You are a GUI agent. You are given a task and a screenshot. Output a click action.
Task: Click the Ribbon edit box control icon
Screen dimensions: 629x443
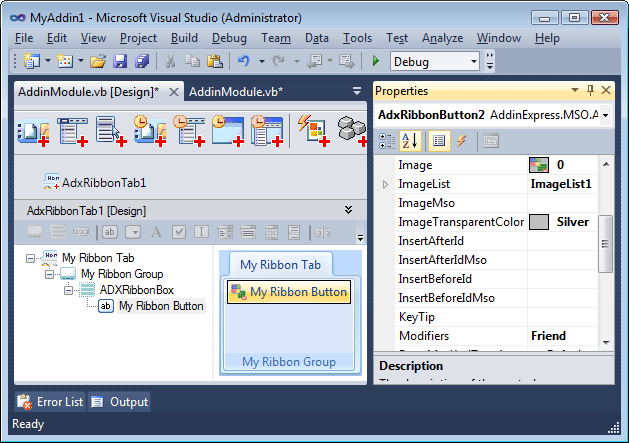[201, 232]
